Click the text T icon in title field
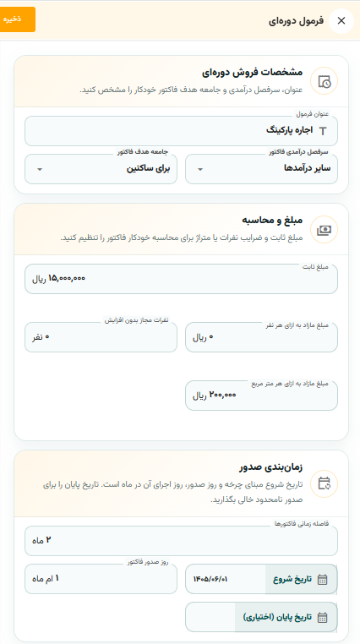This screenshot has height=644, width=360. point(323,131)
